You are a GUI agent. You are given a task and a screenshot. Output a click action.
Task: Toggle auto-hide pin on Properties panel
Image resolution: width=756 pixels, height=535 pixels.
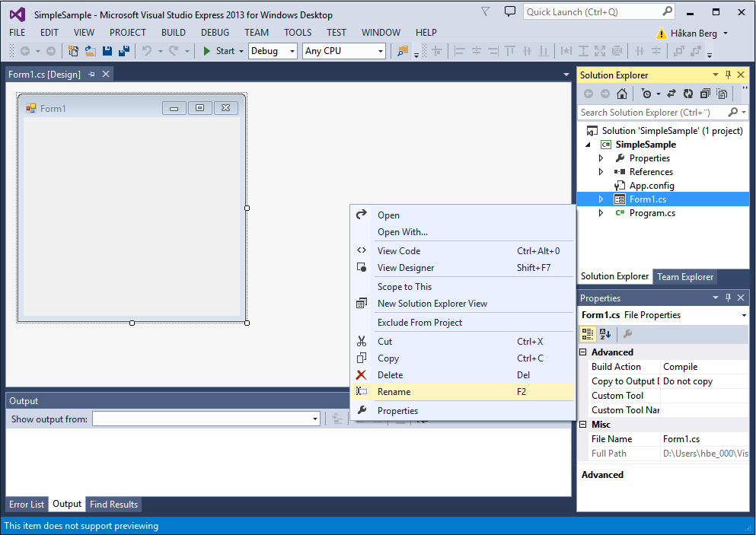(x=728, y=298)
